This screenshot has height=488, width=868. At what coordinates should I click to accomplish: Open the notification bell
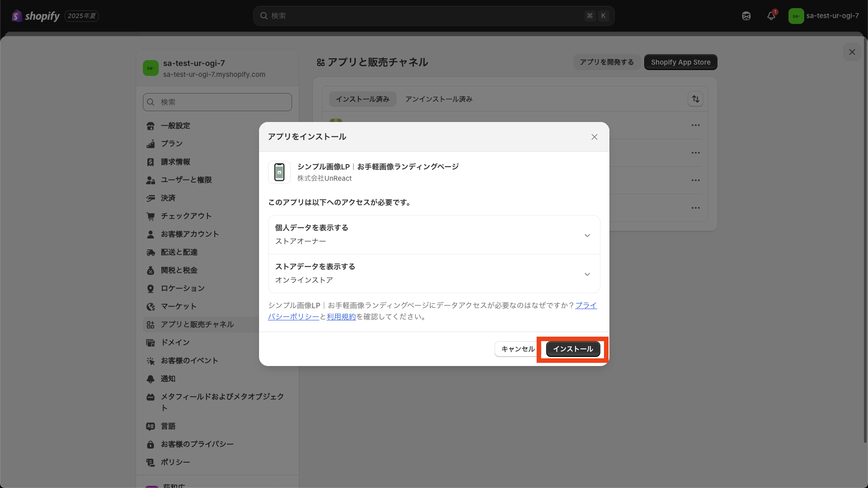[771, 15]
